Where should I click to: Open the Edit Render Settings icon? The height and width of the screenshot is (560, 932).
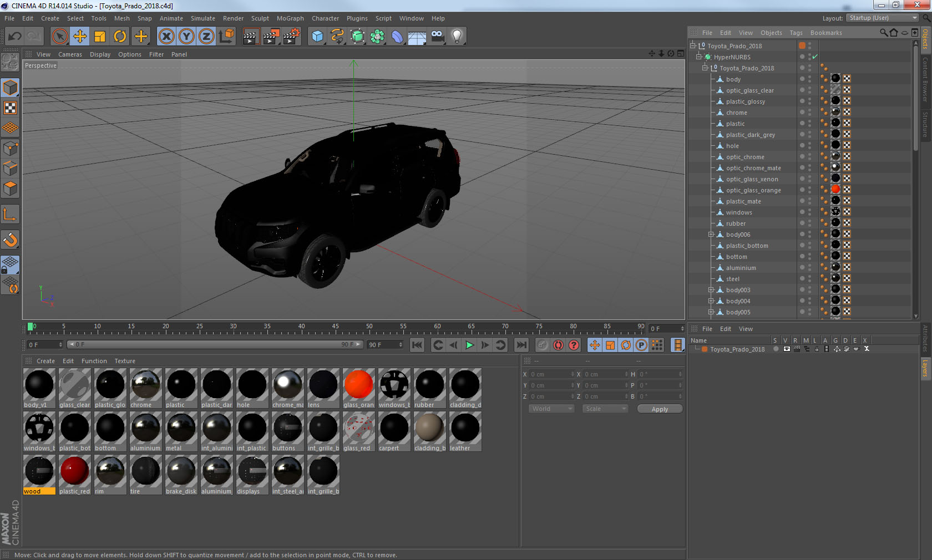[x=292, y=37]
